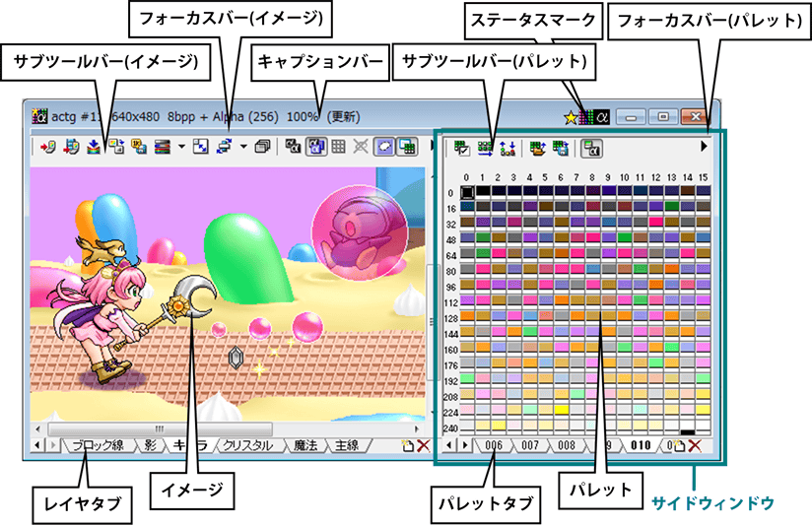Toggle the grid display icon
812x525 pixels.
(338, 147)
